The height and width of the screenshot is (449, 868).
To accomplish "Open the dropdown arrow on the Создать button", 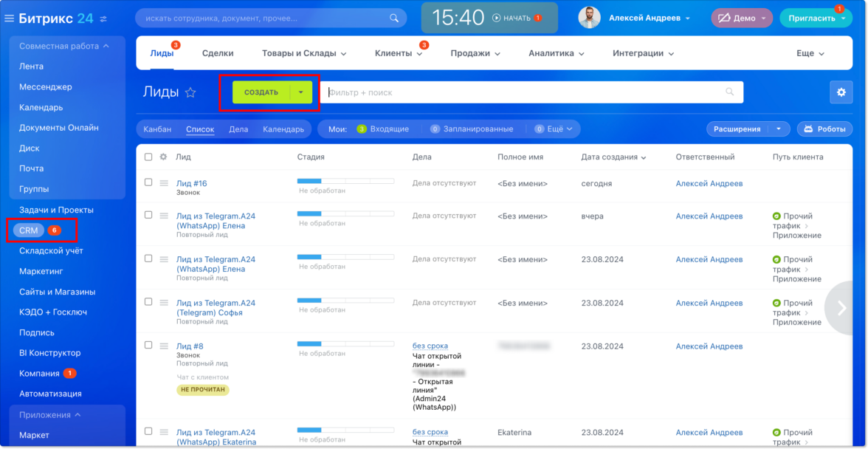I will (x=301, y=92).
